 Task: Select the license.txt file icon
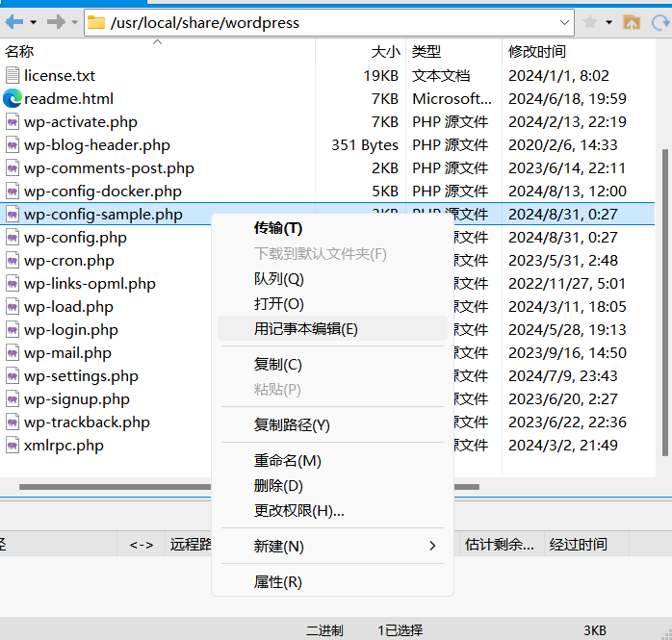click(x=13, y=75)
